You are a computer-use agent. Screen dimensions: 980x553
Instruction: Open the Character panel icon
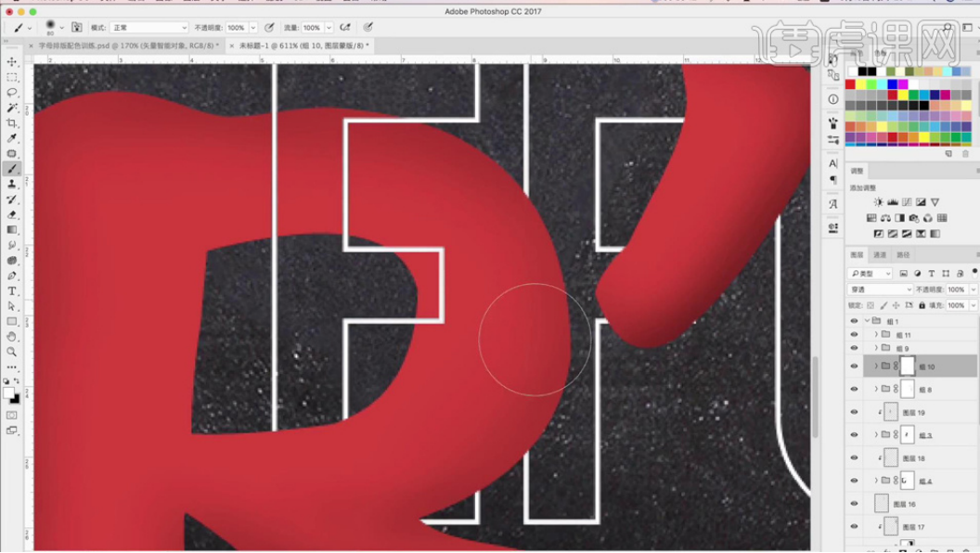(x=833, y=163)
